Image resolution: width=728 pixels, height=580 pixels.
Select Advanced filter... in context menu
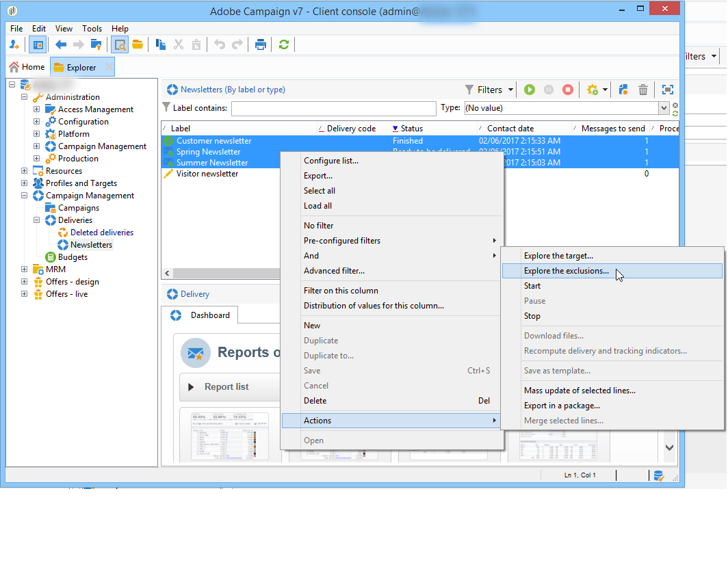(392, 271)
